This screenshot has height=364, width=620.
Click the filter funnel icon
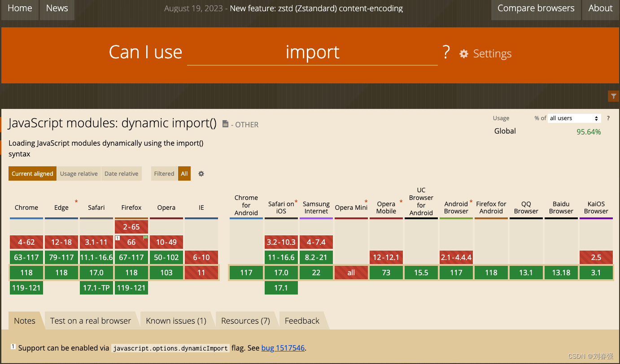613,96
